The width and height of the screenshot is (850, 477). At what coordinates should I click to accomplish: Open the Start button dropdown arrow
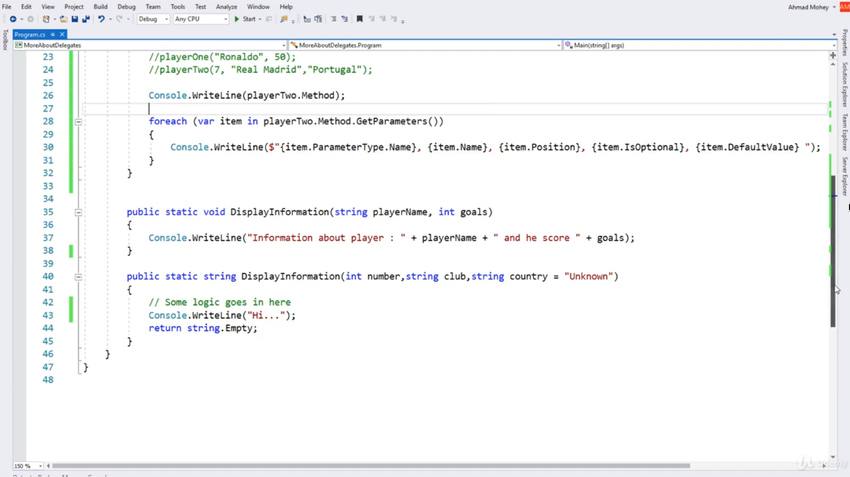pos(260,19)
